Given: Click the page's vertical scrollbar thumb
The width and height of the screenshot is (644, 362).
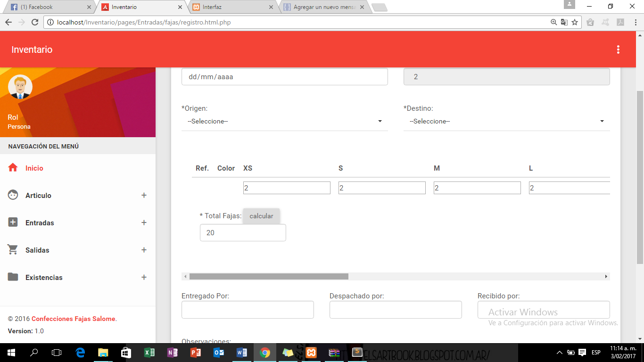Looking at the screenshot, I should tap(640, 177).
